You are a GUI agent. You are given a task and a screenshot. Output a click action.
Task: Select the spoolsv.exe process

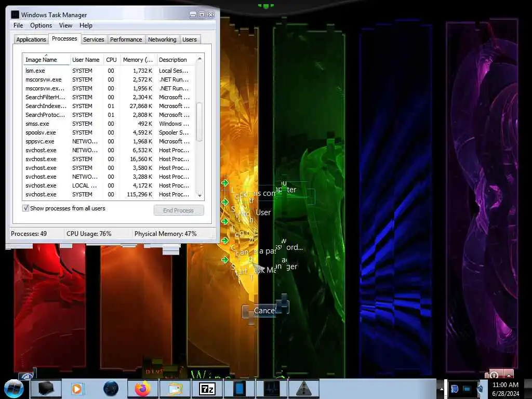[109, 132]
